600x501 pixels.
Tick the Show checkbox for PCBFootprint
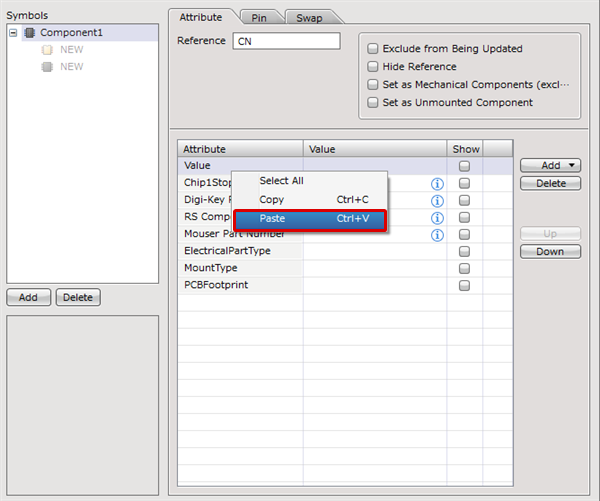pyautogui.click(x=464, y=286)
